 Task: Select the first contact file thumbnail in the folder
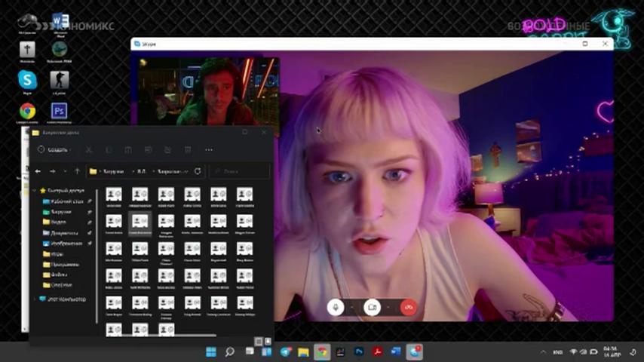click(114, 198)
